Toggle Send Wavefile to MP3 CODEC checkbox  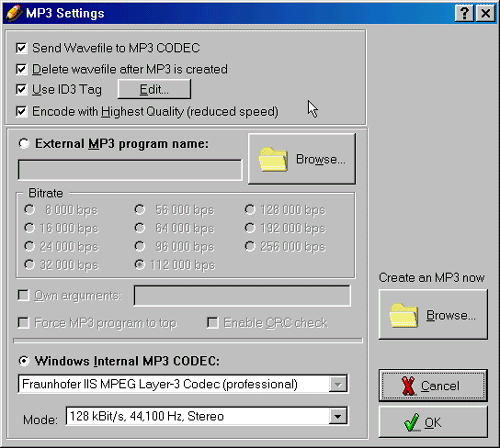click(x=21, y=48)
